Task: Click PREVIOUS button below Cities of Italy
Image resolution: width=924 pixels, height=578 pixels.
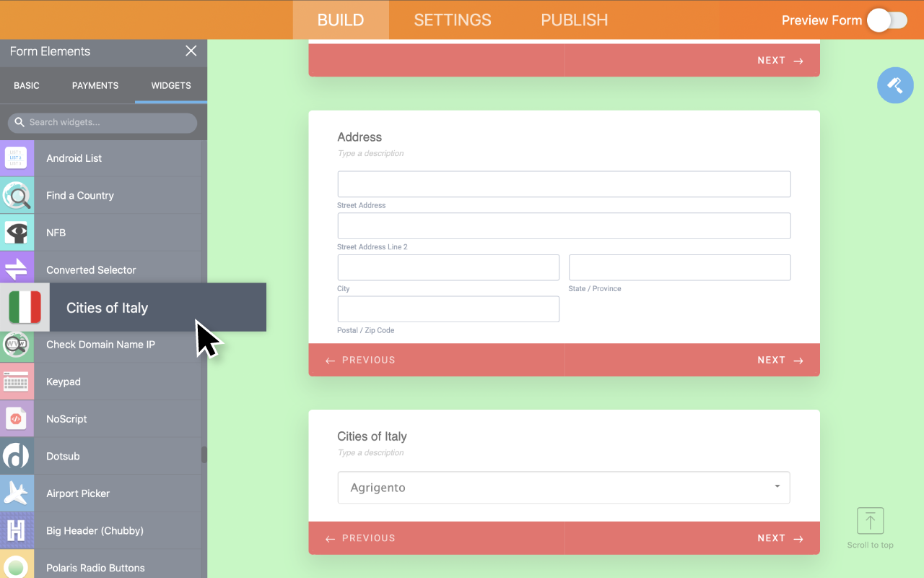Action: tap(361, 538)
